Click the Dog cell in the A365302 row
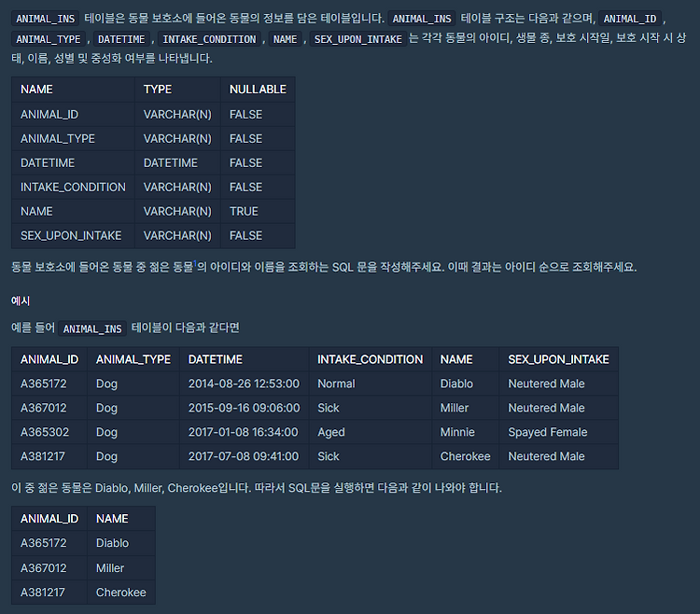This screenshot has width=700, height=614. pos(106,432)
